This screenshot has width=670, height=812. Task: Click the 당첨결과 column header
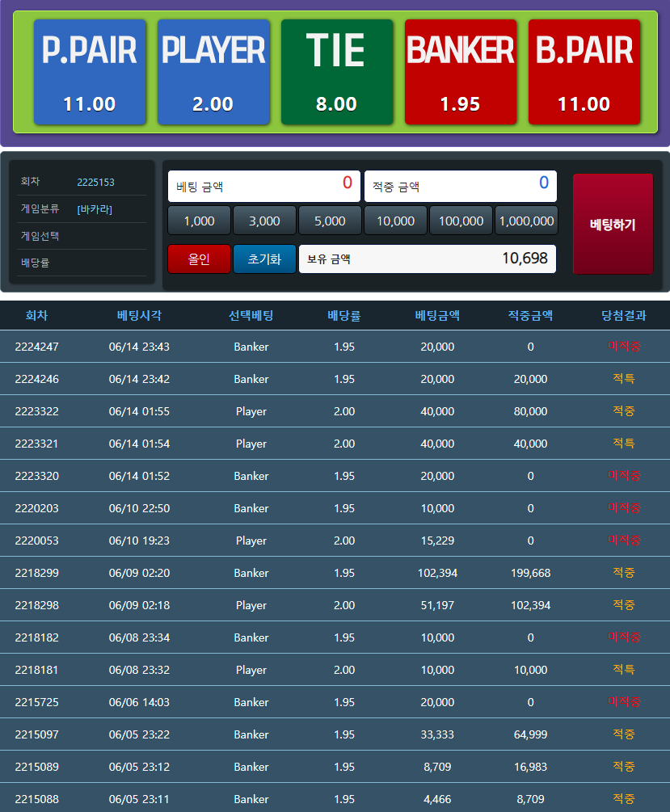pos(623,316)
